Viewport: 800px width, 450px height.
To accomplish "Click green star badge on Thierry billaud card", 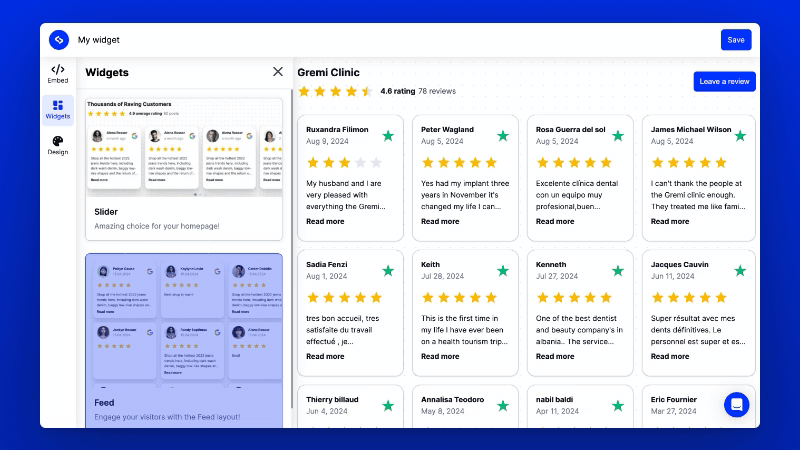I will click(x=388, y=406).
